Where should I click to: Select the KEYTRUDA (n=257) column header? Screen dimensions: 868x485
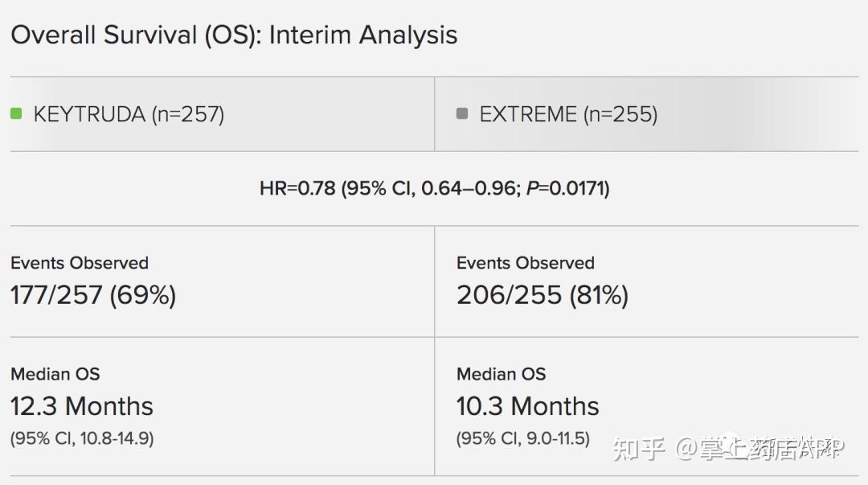pyautogui.click(x=129, y=114)
